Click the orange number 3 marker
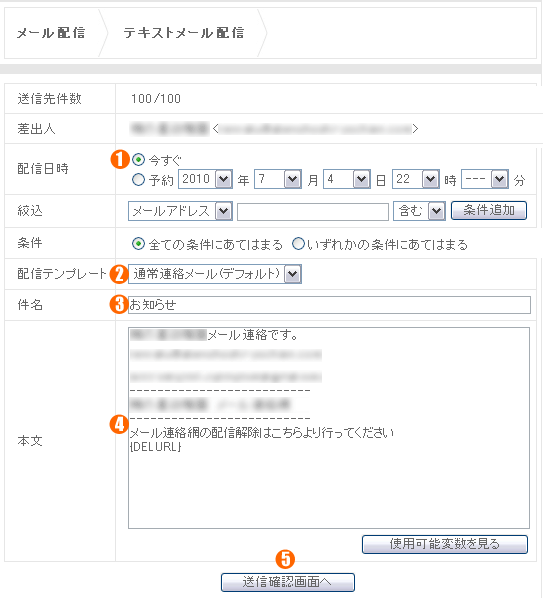 pos(119,305)
